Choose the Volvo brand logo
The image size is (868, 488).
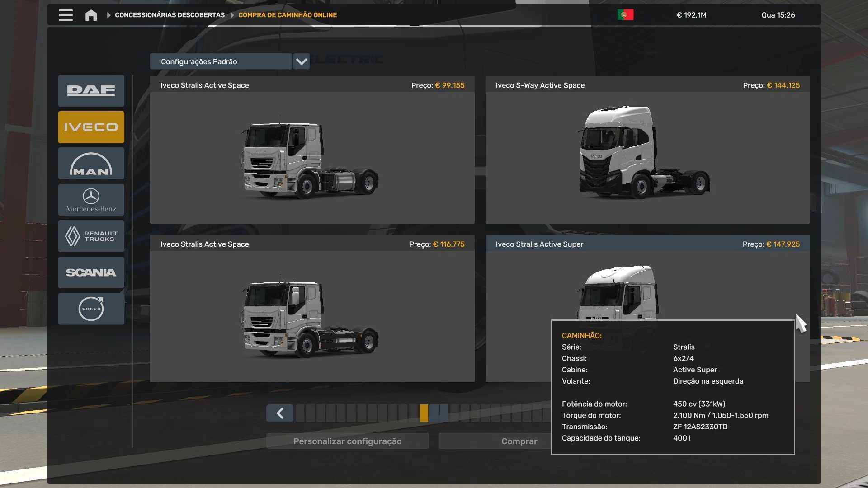click(x=91, y=309)
